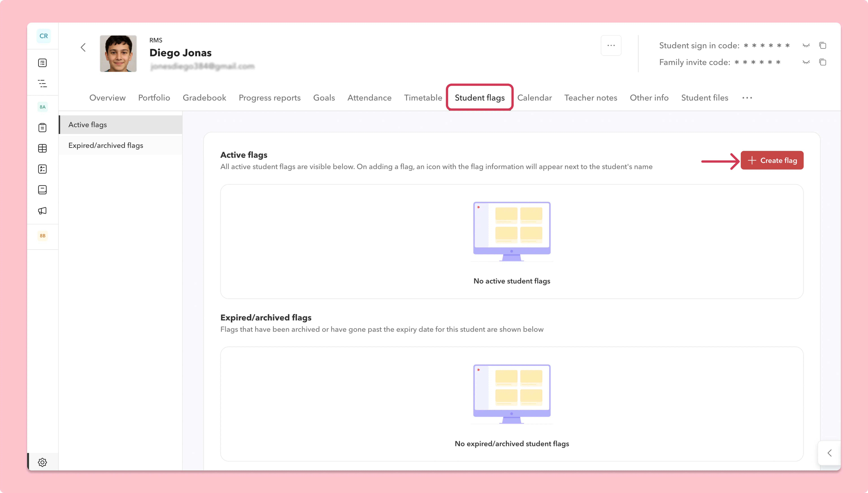The width and height of the screenshot is (868, 493).
Task: Open the indented lines outline icon in sidebar
Action: click(42, 83)
